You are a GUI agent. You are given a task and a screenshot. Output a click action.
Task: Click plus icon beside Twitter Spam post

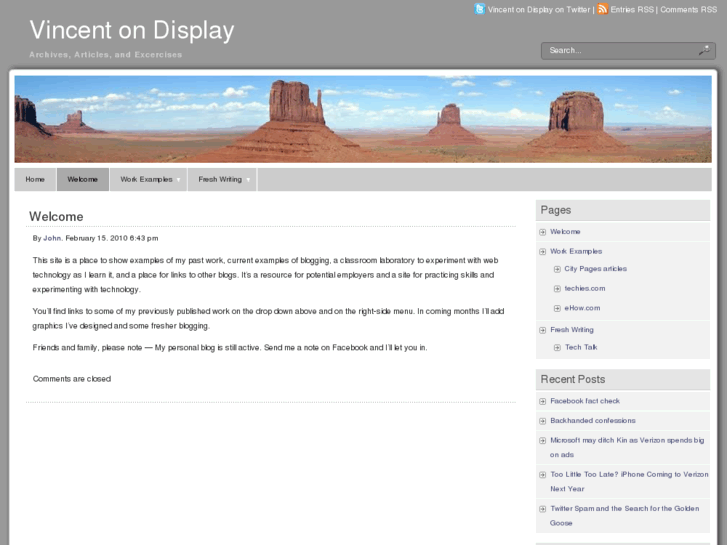542,509
